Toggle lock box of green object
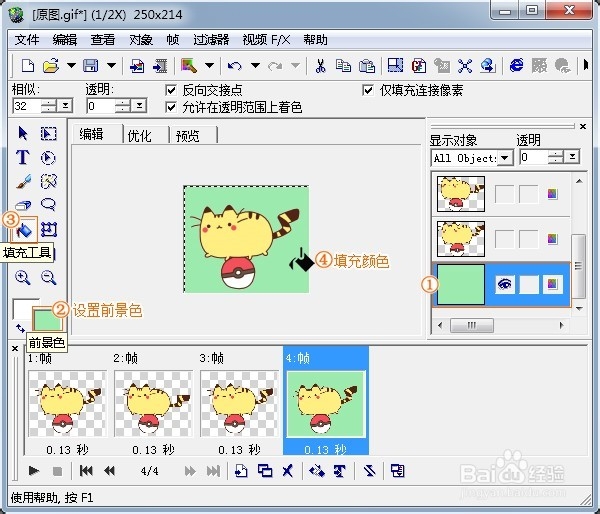Viewport: 600px width, 514px height. click(528, 284)
